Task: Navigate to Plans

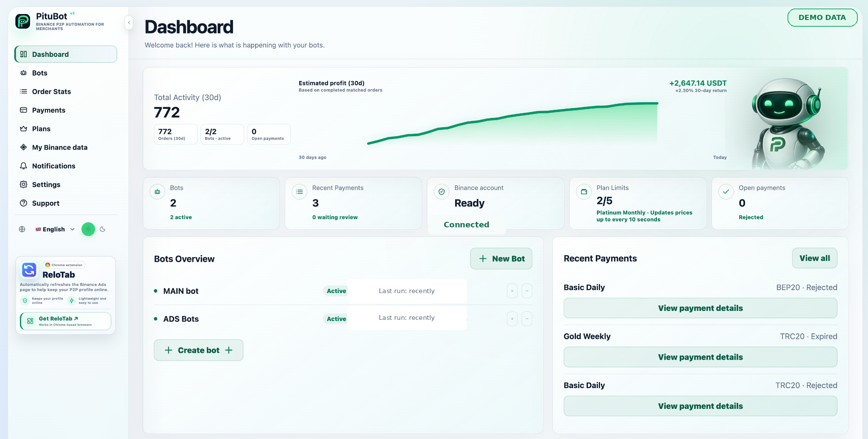Action: [x=66, y=129]
